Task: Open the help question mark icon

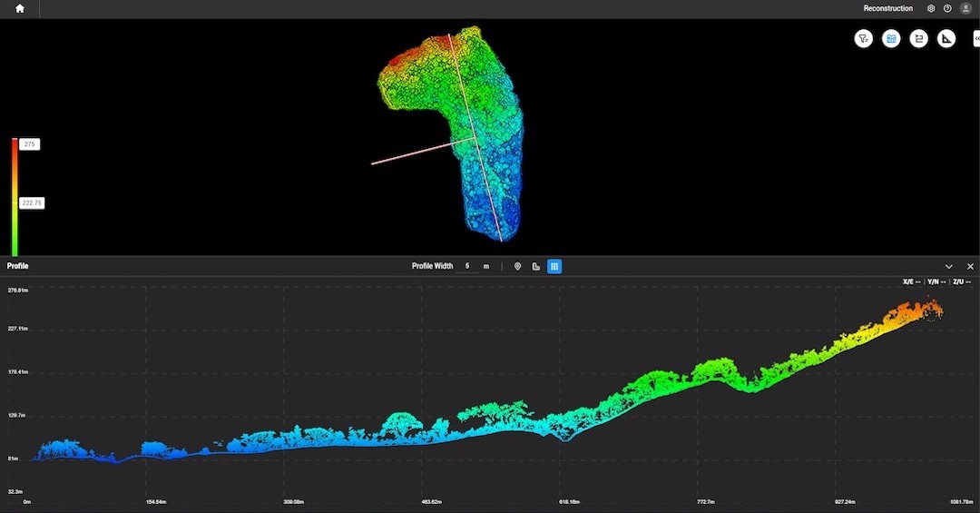Action: pos(947,8)
